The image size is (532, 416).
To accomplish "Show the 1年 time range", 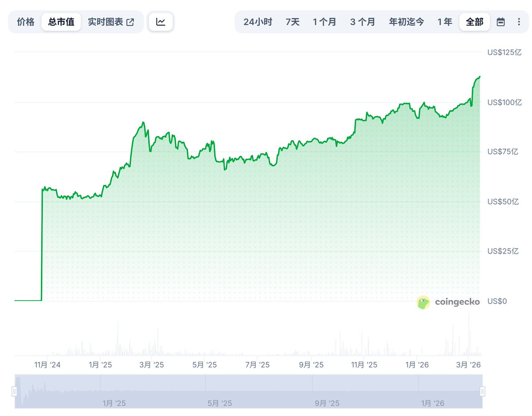I will coord(445,22).
